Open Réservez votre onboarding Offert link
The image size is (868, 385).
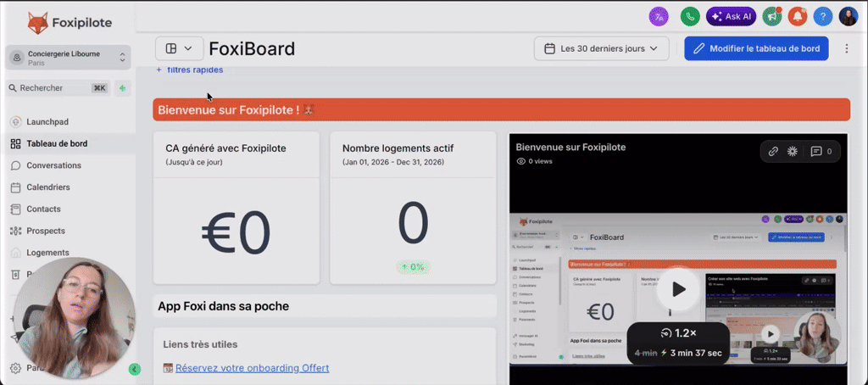(252, 368)
